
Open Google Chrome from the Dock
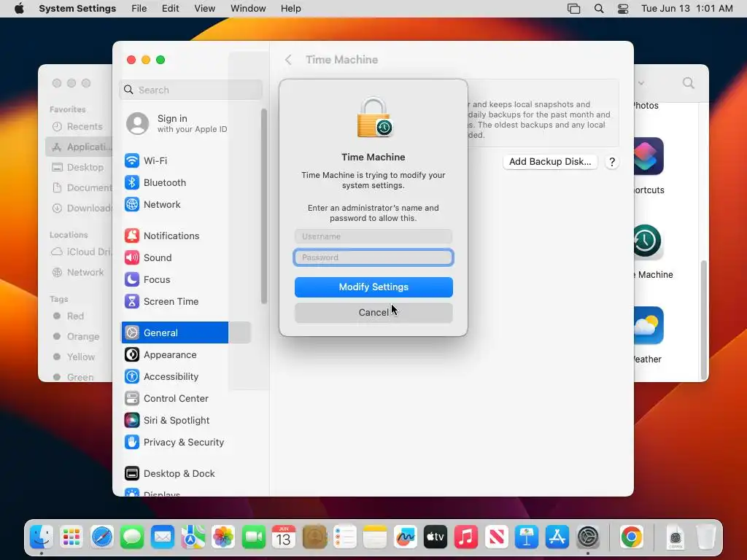[x=632, y=537]
